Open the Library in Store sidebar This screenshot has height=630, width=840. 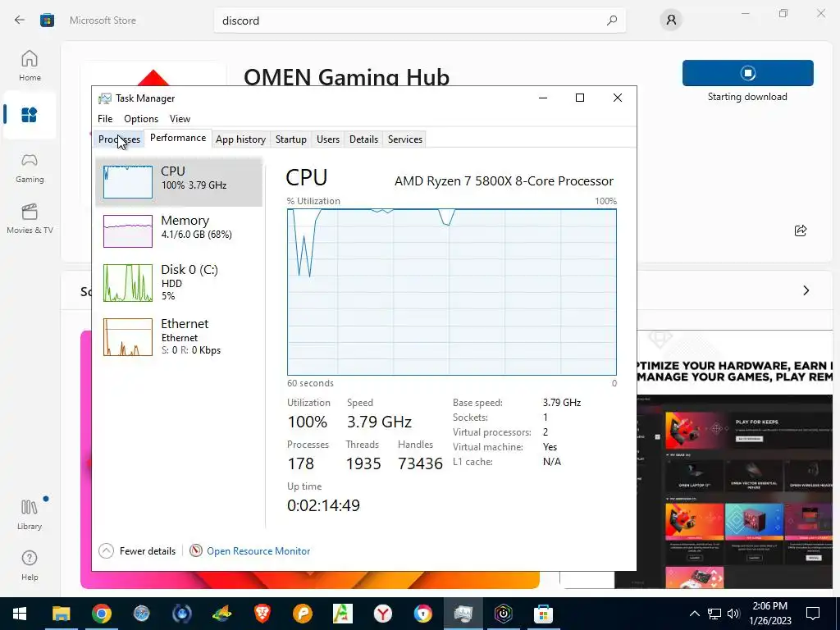(30, 514)
